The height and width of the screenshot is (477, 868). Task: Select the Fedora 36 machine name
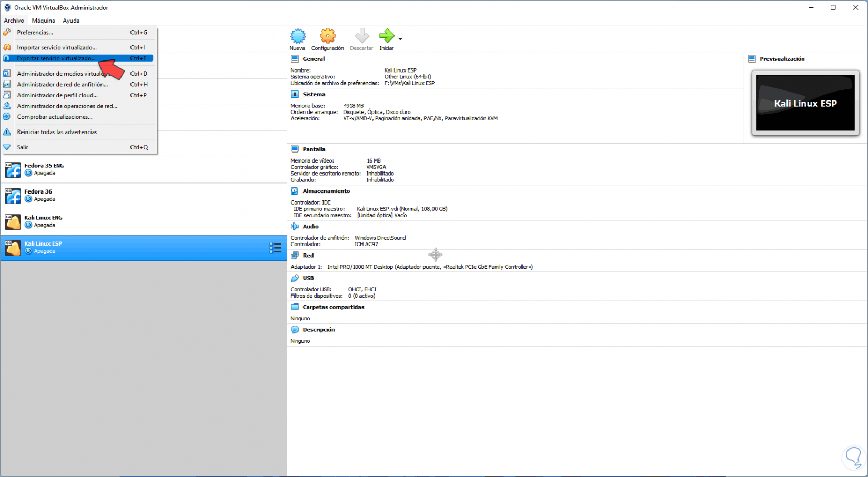click(38, 191)
